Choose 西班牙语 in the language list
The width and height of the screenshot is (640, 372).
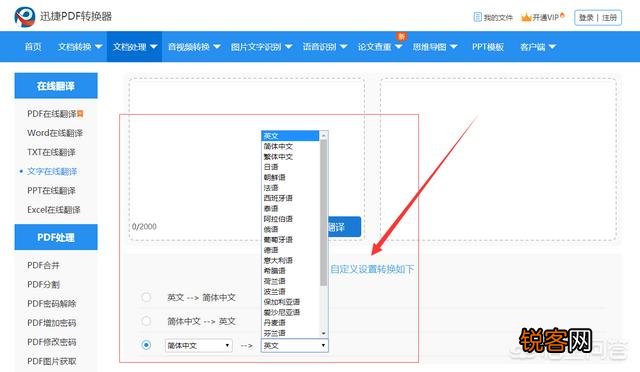point(290,198)
